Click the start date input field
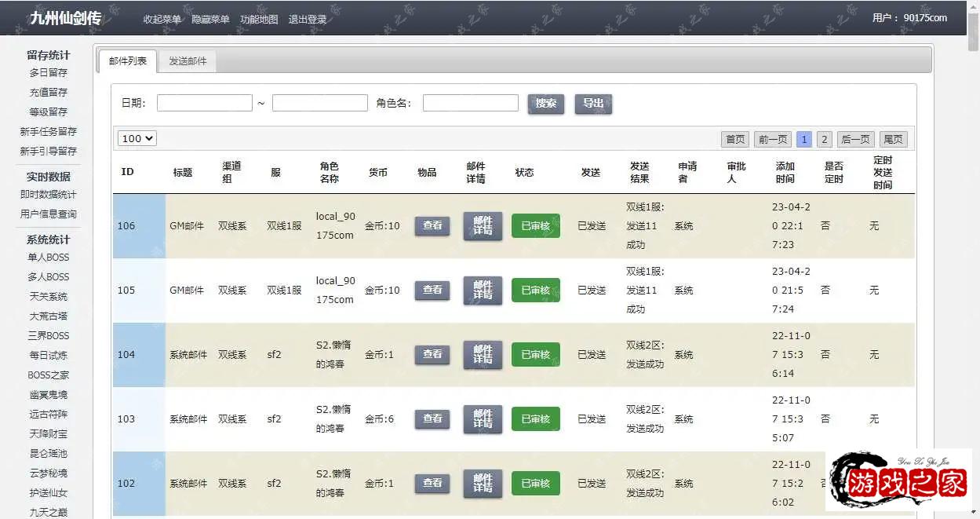 coord(205,103)
